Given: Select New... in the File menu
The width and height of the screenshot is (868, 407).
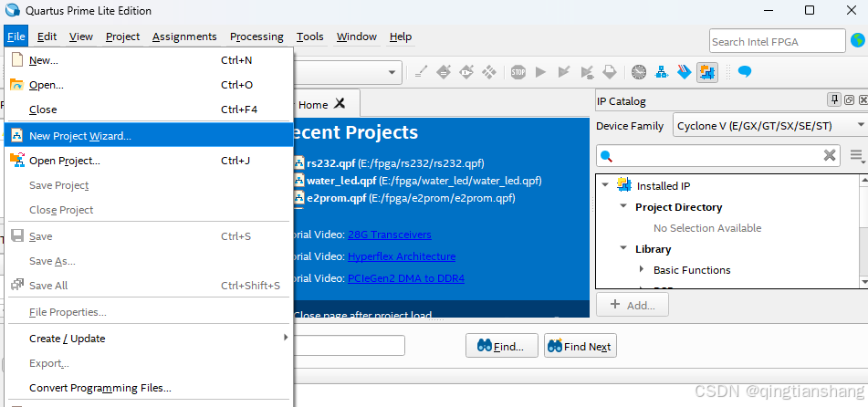Looking at the screenshot, I should (x=149, y=60).
